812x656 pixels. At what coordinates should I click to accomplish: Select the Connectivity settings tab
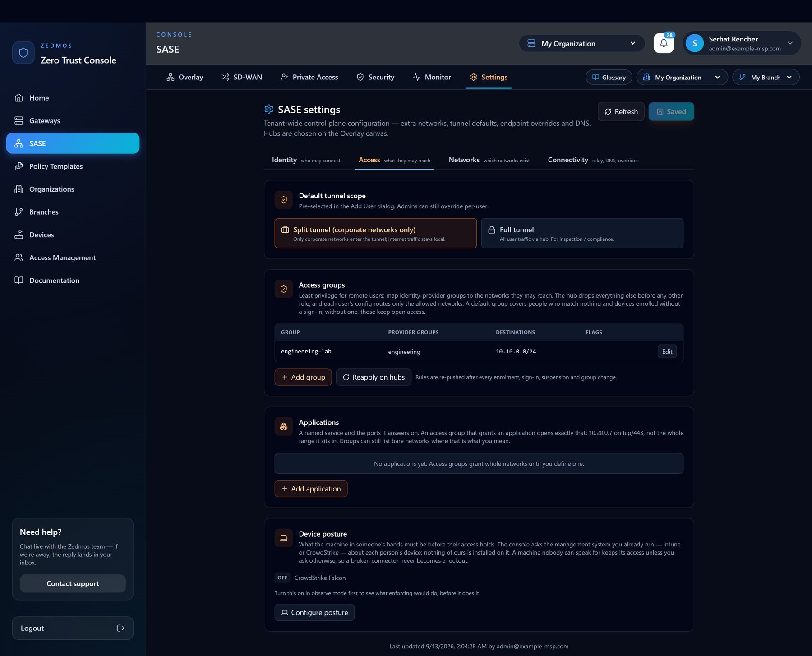tap(593, 160)
